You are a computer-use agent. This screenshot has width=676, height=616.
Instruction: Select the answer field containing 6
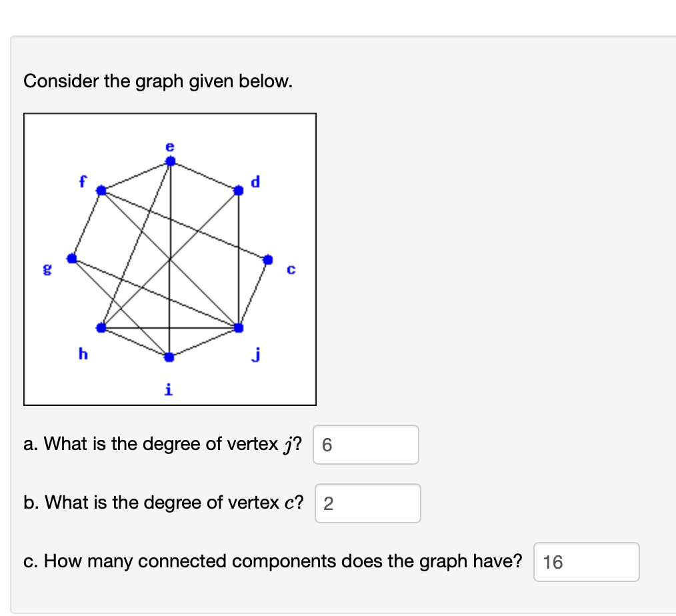(x=365, y=445)
